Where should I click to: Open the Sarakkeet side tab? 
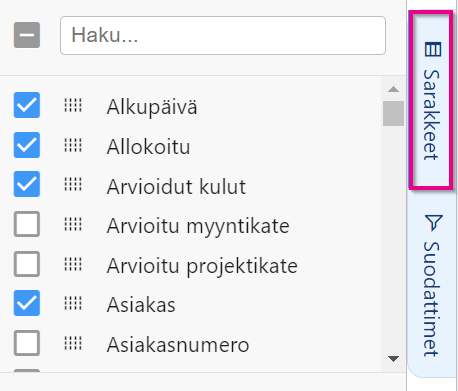[431, 100]
